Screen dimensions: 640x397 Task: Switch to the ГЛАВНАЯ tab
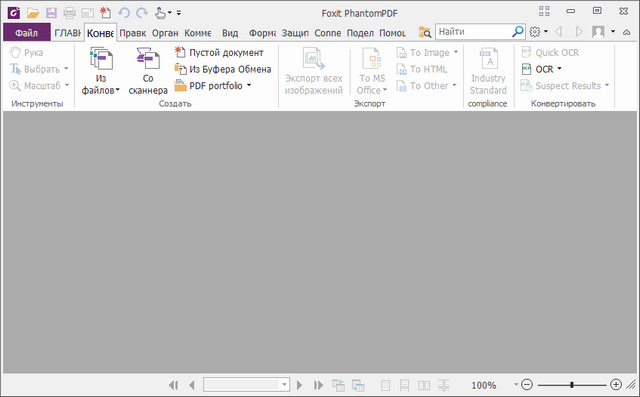[x=67, y=32]
